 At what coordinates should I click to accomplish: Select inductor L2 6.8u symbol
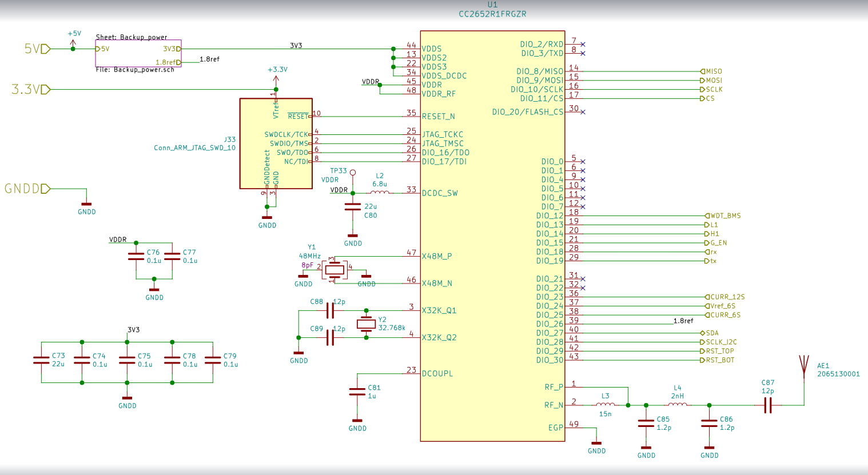pyautogui.click(x=380, y=193)
